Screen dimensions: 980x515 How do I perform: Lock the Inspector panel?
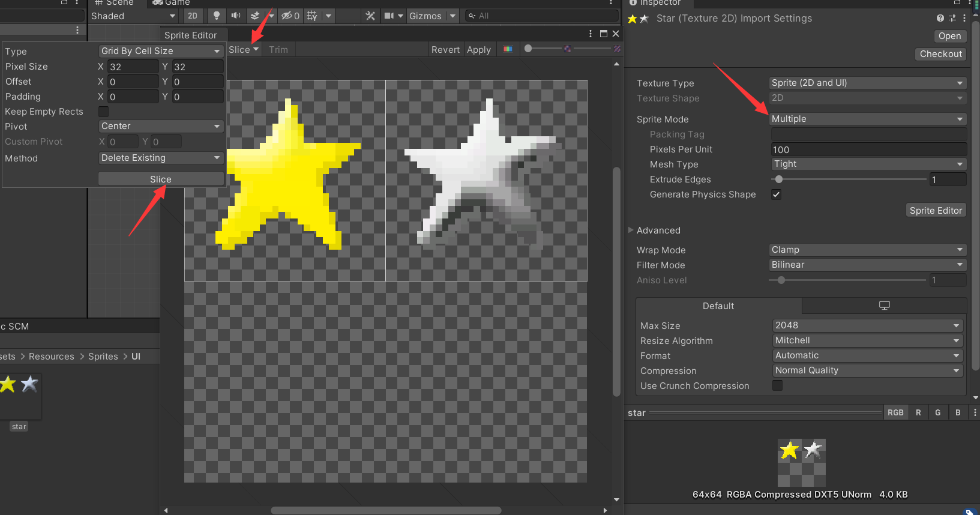pyautogui.click(x=957, y=2)
